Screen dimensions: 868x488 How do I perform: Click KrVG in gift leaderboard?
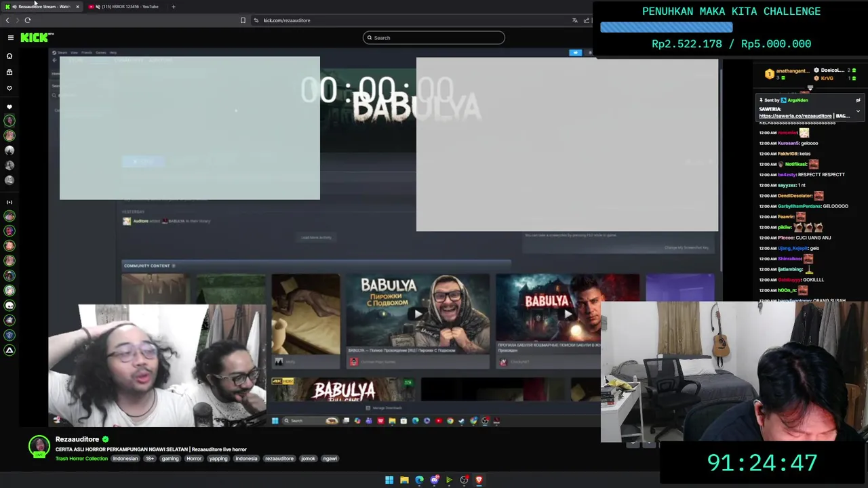pos(827,78)
